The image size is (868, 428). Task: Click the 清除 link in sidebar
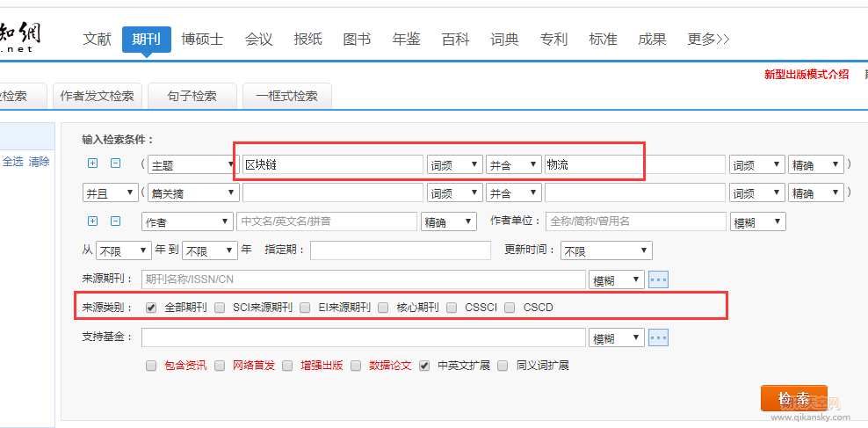tap(40, 162)
